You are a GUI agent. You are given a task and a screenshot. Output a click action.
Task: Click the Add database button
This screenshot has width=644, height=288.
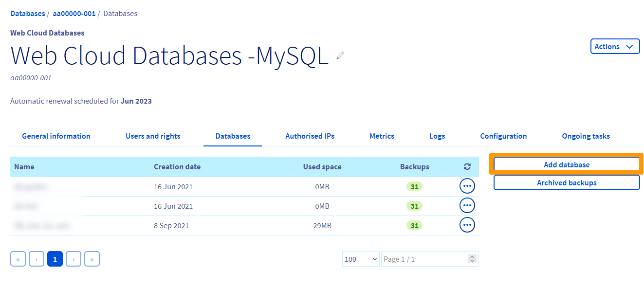click(x=566, y=164)
